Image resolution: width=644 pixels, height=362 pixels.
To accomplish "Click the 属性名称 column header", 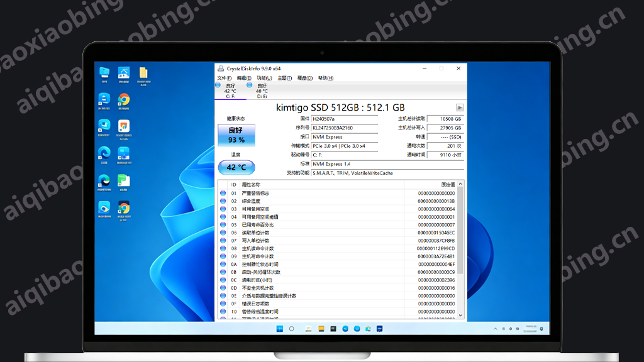I will (x=321, y=185).
